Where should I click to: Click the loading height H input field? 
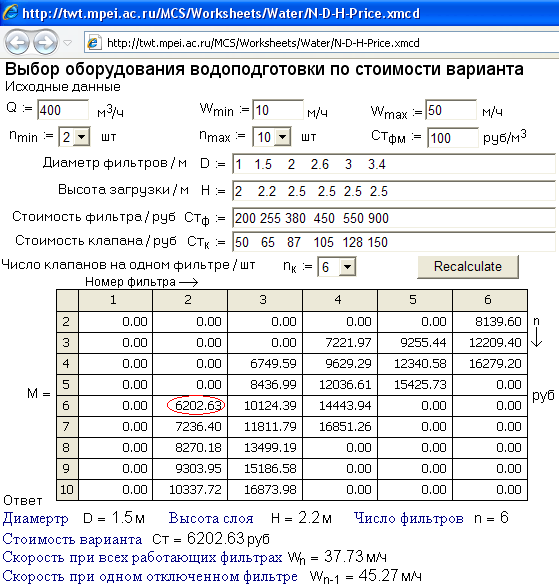coord(394,191)
